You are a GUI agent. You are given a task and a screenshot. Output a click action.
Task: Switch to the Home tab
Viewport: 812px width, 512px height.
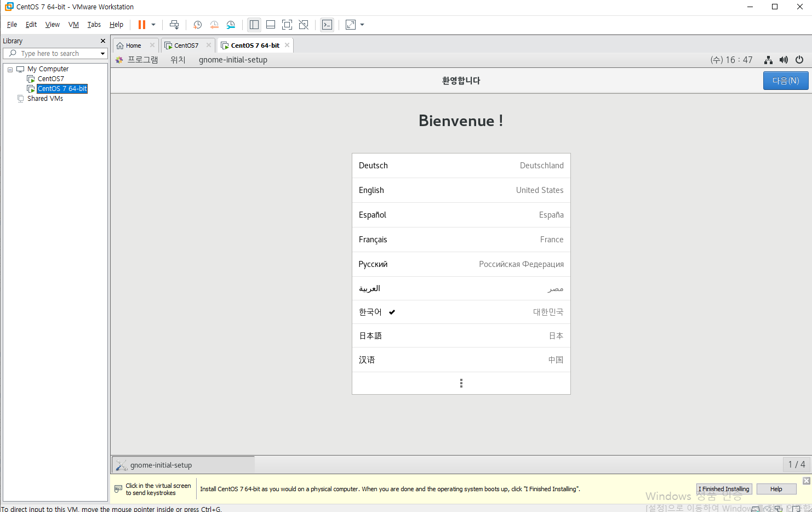click(133, 45)
